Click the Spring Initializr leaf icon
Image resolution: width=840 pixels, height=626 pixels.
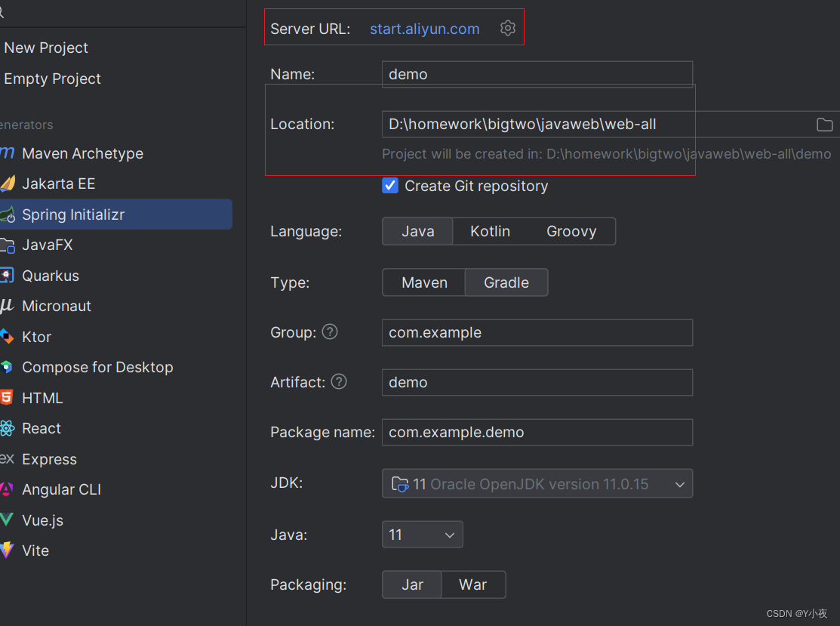pyautogui.click(x=8, y=214)
